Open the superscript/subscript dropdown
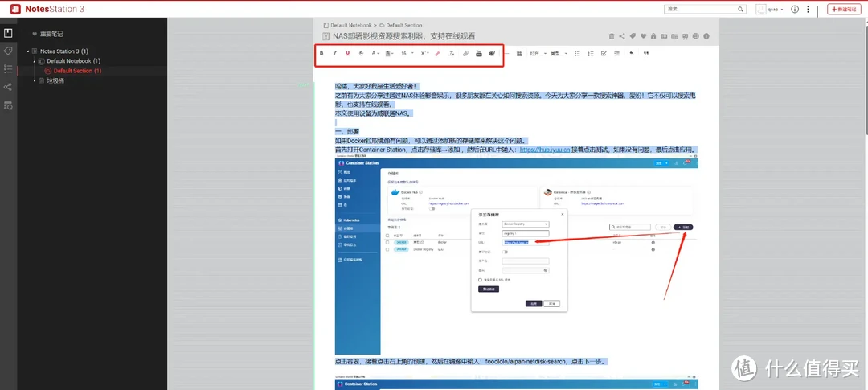Screen dimensions: 868x390 (x=424, y=53)
